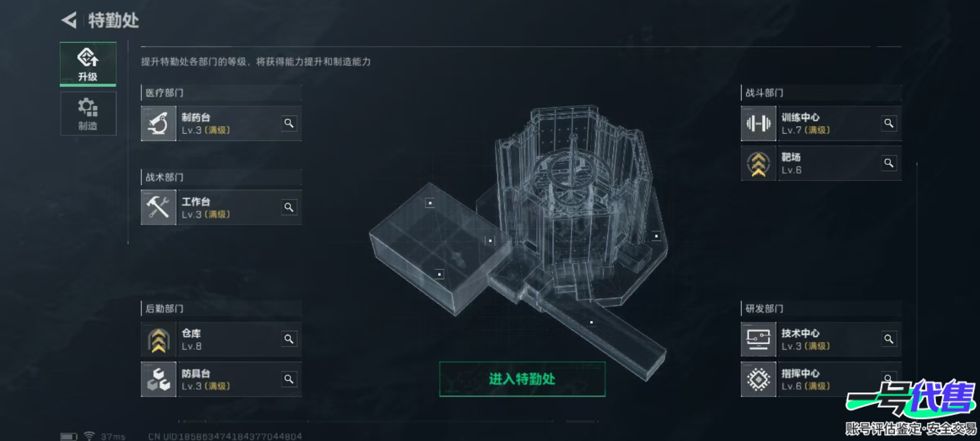Inspect 制药台 details with its magnifier
Image resolution: width=980 pixels, height=441 pixels.
click(x=289, y=123)
